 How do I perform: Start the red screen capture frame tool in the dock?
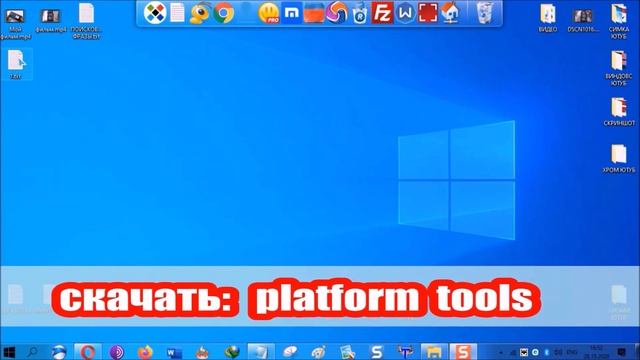(x=427, y=13)
